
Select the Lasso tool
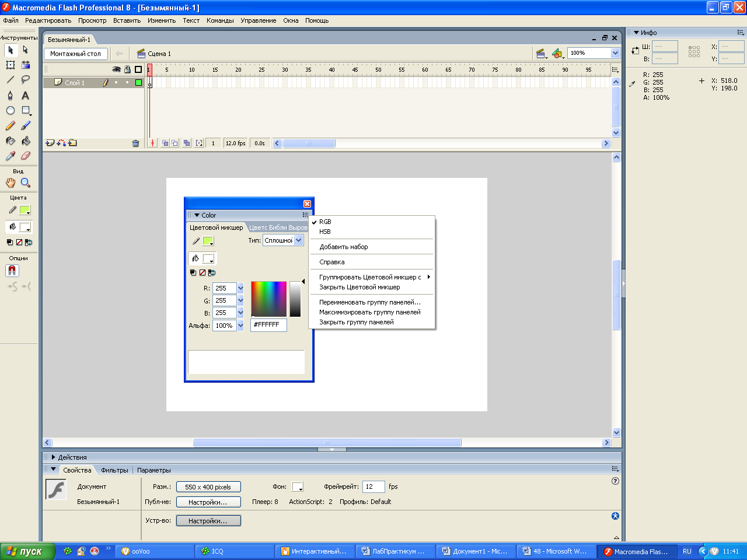click(25, 80)
